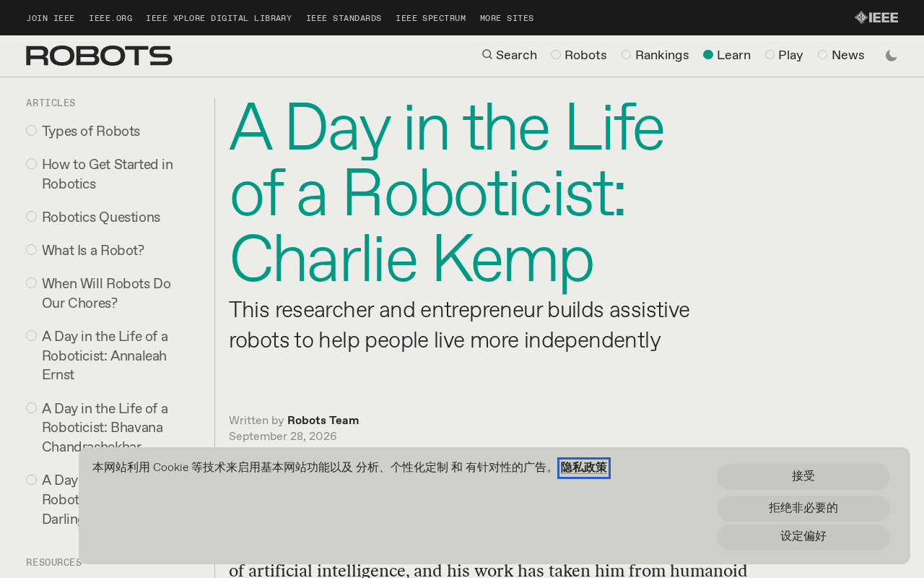Open IEEE Xplore Digital Library link
Screen dimensions: 924x578
pyautogui.click(x=219, y=18)
